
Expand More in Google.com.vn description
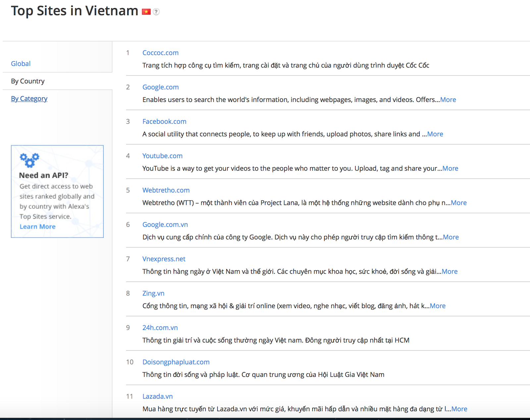click(x=451, y=237)
